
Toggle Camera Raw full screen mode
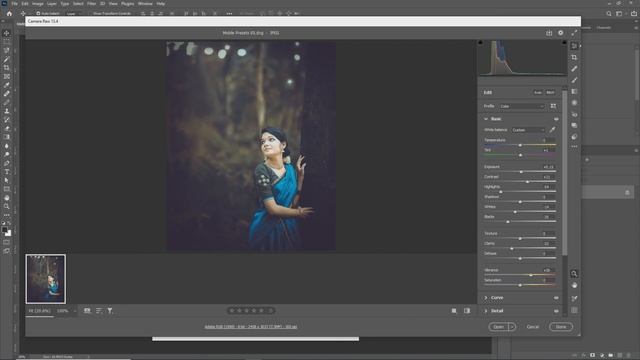click(574, 33)
